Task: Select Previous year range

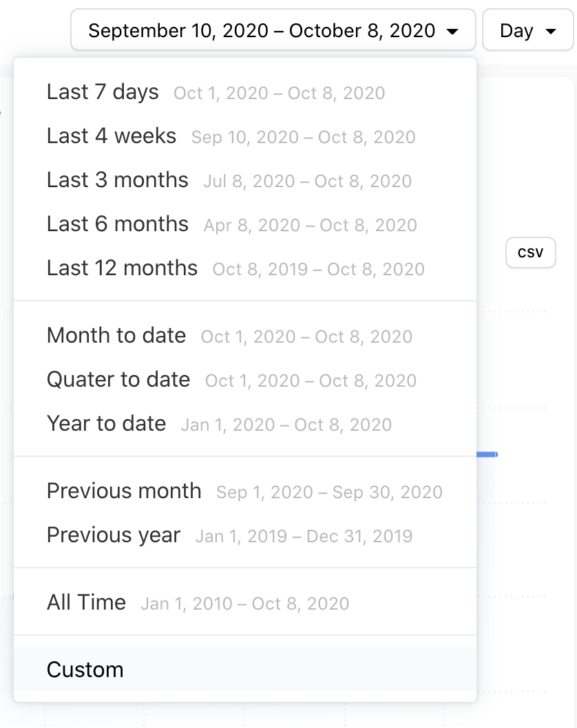Action: tap(114, 535)
